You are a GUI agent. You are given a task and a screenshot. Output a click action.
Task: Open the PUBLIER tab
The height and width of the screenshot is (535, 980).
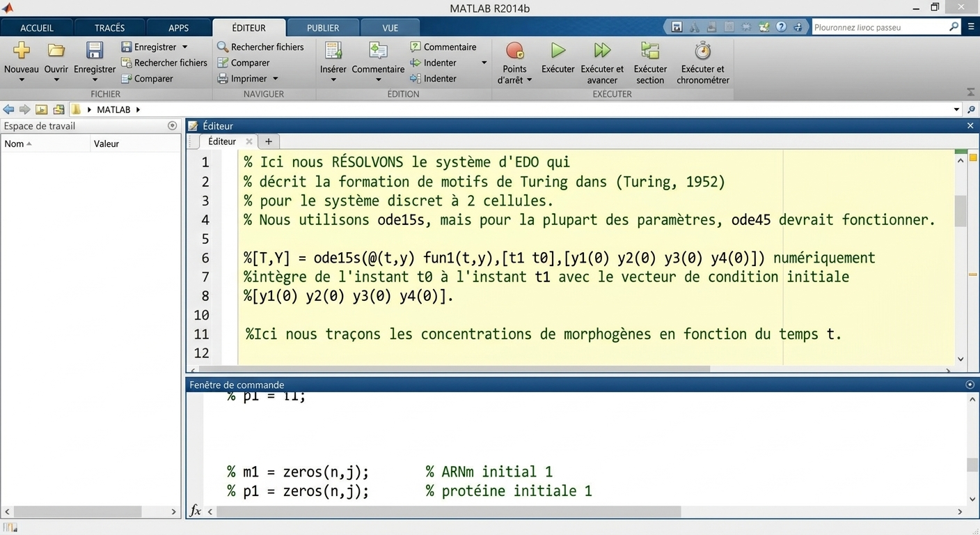pyautogui.click(x=323, y=28)
